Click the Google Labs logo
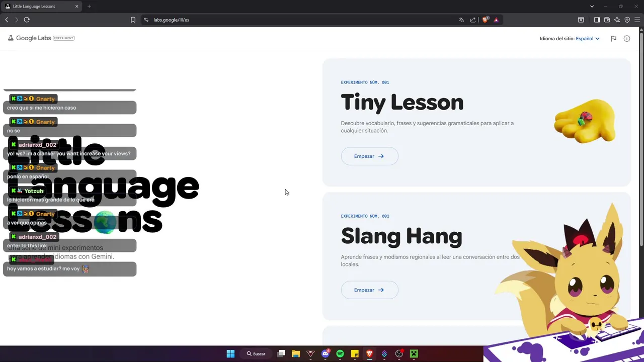Viewport: 644px width, 362px height. tap(30, 38)
